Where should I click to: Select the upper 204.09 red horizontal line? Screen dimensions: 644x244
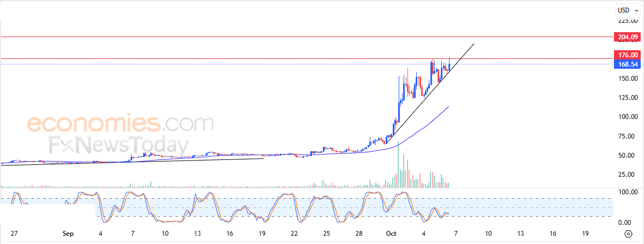(x=306, y=37)
